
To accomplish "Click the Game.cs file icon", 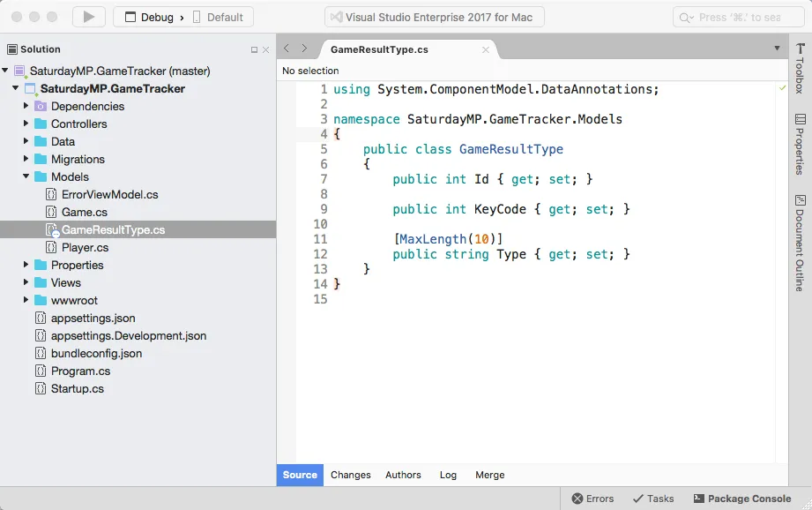I will pos(51,212).
